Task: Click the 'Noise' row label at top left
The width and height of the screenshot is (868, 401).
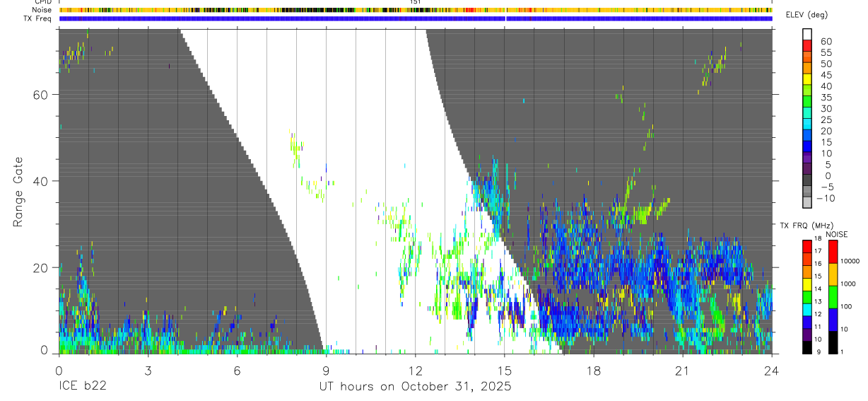Action: 42,10
